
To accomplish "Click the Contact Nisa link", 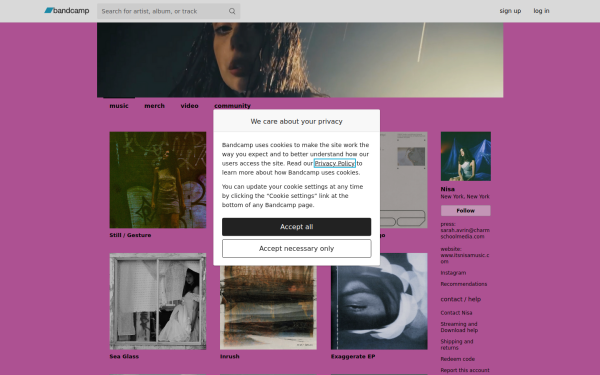I will coord(456,313).
